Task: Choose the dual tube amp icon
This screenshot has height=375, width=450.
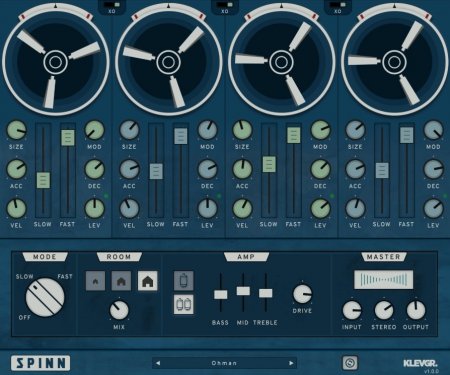Action: click(x=183, y=304)
